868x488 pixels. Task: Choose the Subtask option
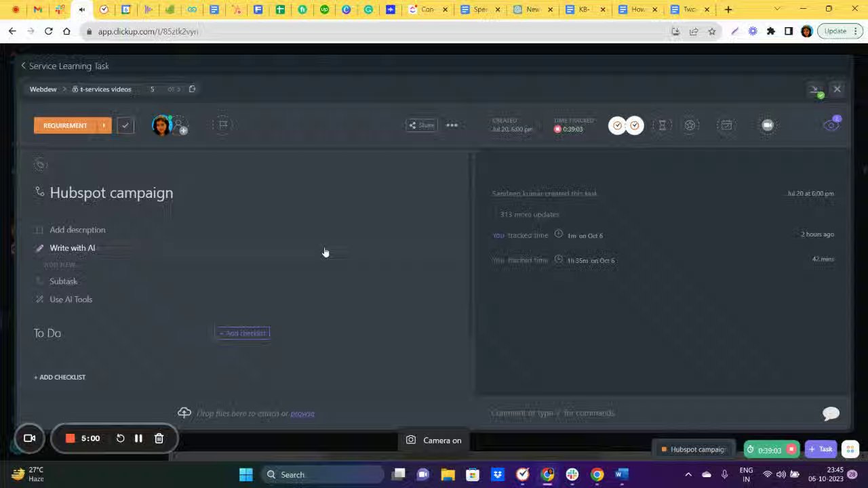point(63,281)
